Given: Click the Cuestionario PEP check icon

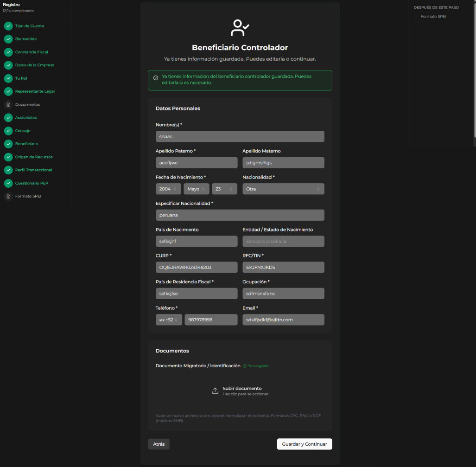Looking at the screenshot, I should [8, 183].
